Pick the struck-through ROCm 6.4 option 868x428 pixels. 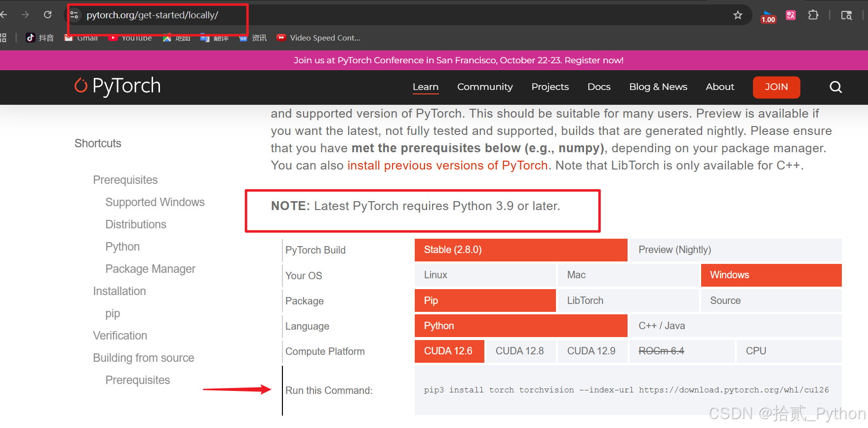pos(682,351)
